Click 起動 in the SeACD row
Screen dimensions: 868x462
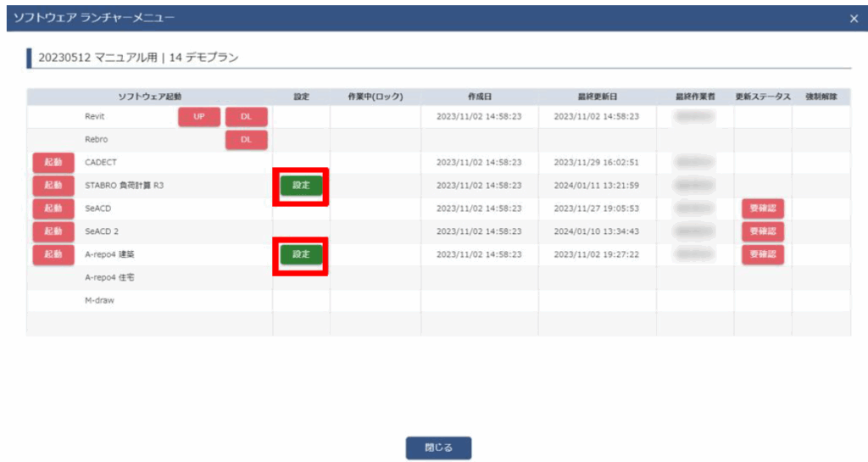click(53, 209)
